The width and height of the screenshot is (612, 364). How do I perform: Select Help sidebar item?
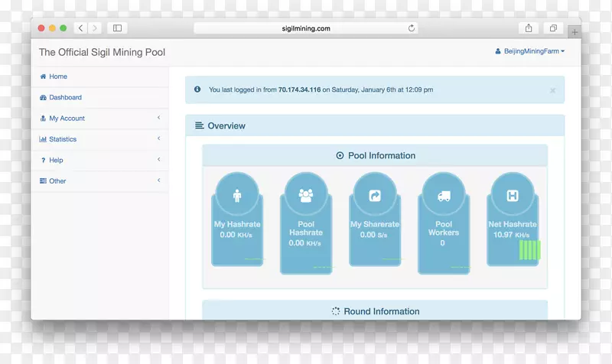tap(100, 160)
